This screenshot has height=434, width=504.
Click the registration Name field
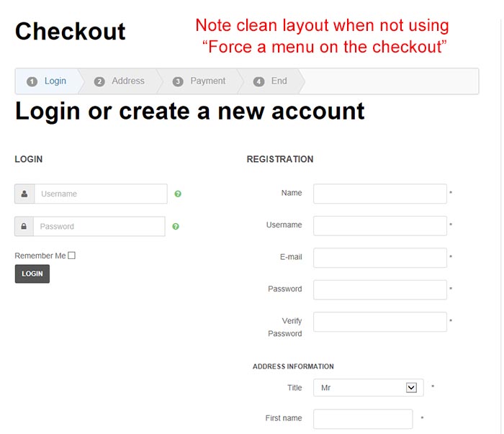click(x=379, y=194)
